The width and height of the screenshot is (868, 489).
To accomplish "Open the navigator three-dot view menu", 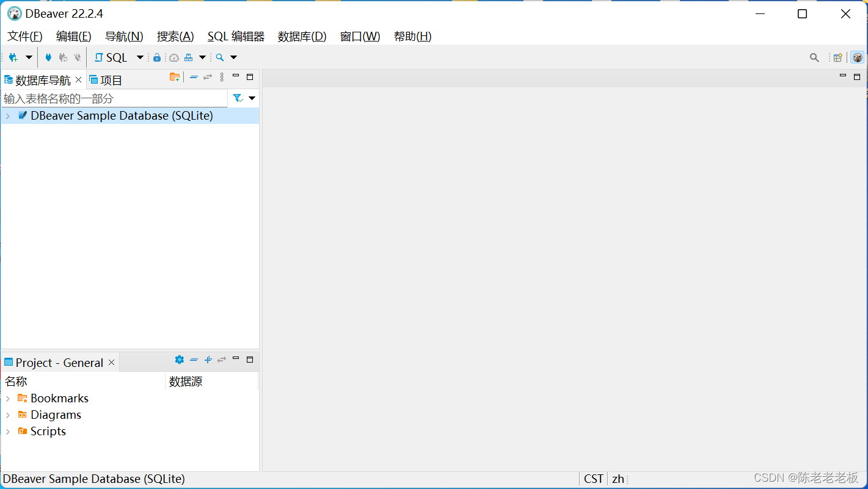I will click(x=222, y=77).
